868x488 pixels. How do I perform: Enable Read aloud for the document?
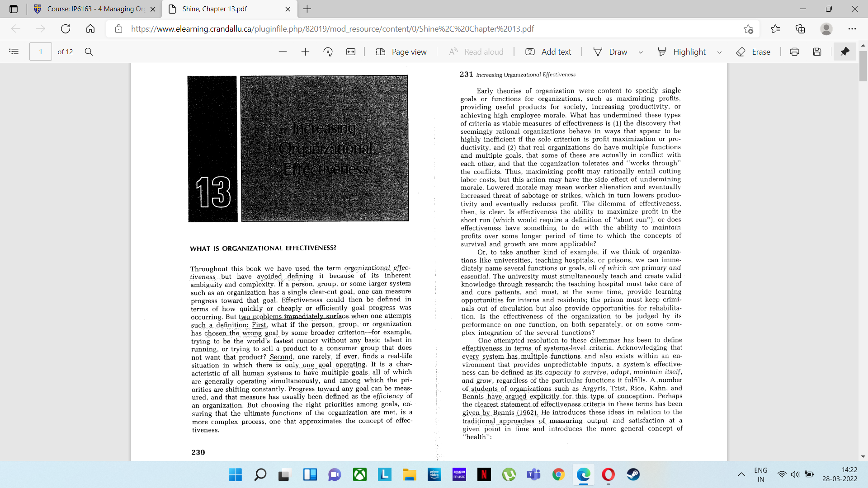coord(476,52)
